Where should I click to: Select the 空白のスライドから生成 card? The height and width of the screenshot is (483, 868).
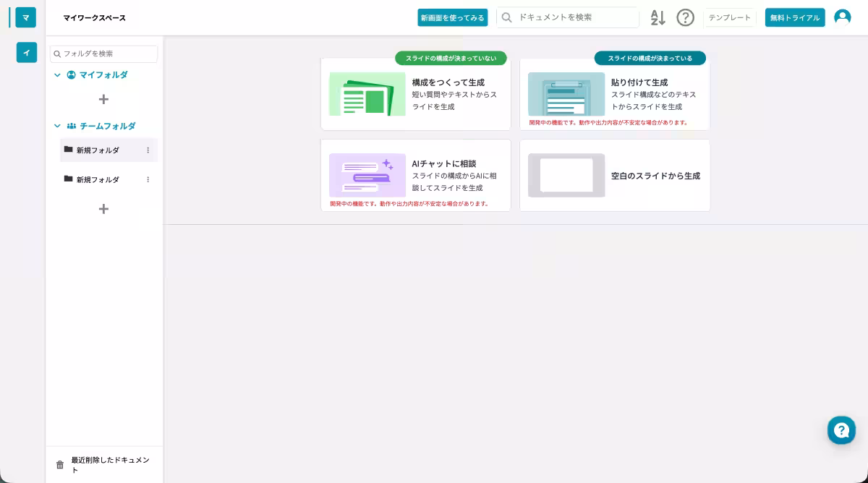(615, 175)
